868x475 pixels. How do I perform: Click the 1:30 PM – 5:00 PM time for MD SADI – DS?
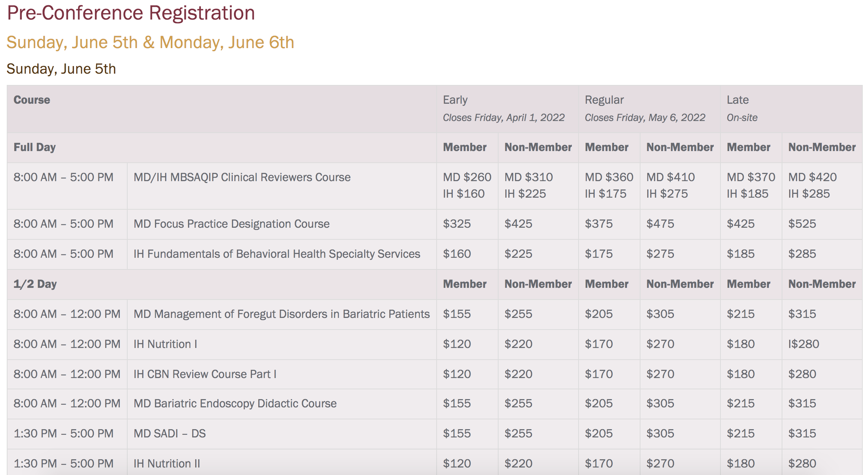[63, 434]
